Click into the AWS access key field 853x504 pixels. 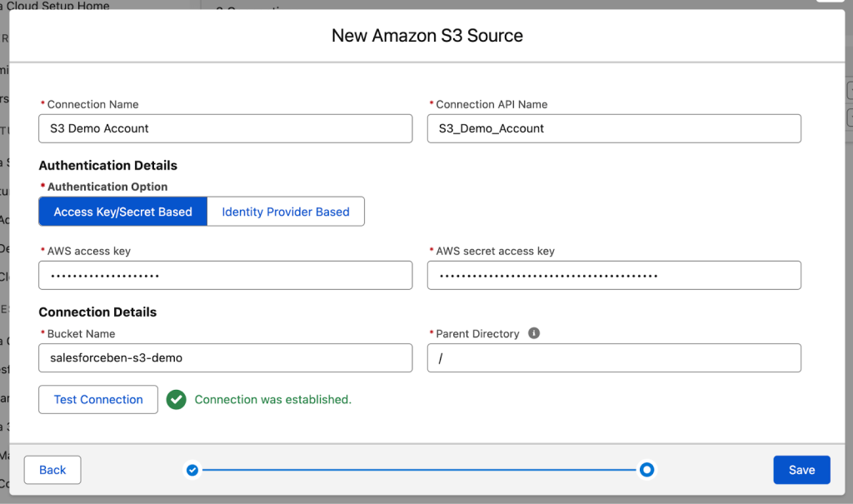225,276
